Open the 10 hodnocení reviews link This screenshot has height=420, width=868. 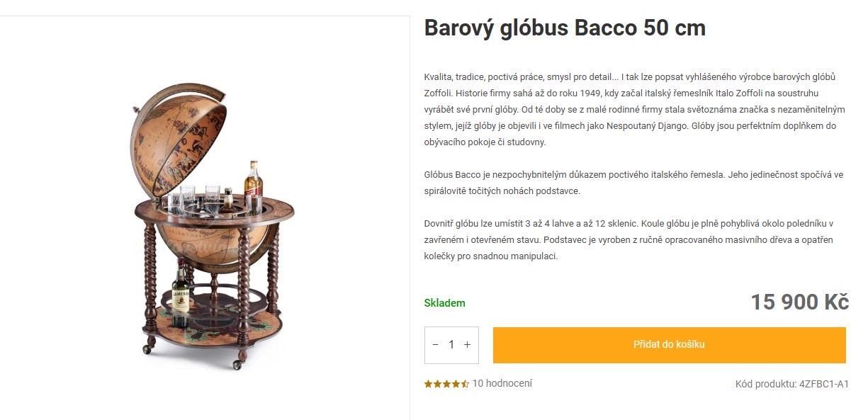tap(502, 383)
